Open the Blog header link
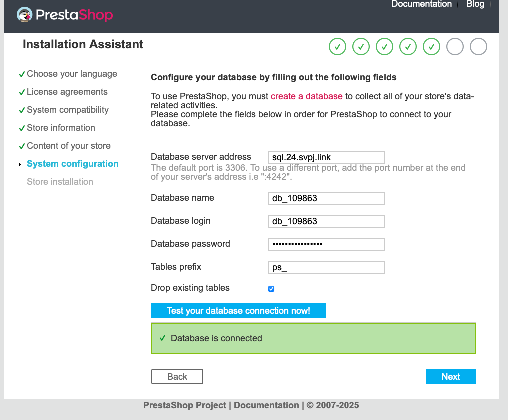This screenshot has width=508, height=420. pos(475,4)
